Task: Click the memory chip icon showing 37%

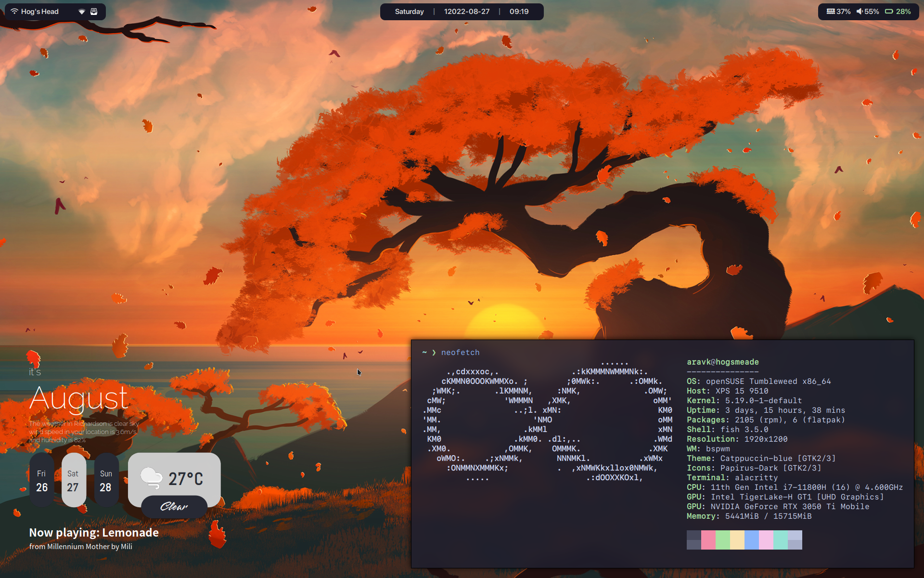Action: pos(831,12)
